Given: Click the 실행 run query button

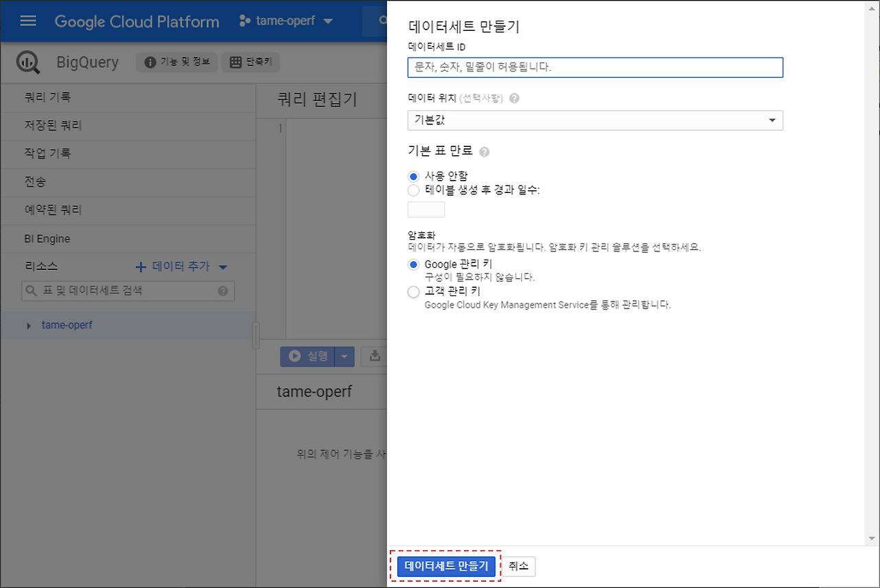Looking at the screenshot, I should click(x=307, y=356).
